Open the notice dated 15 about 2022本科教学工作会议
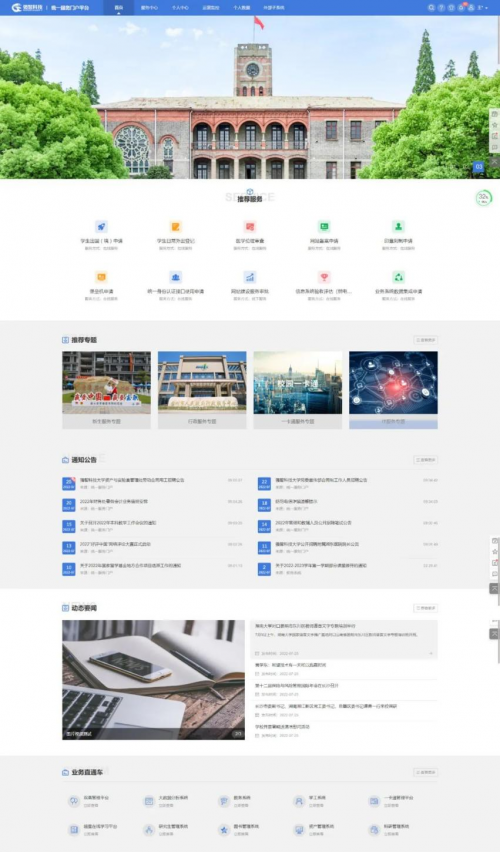 pos(153,525)
